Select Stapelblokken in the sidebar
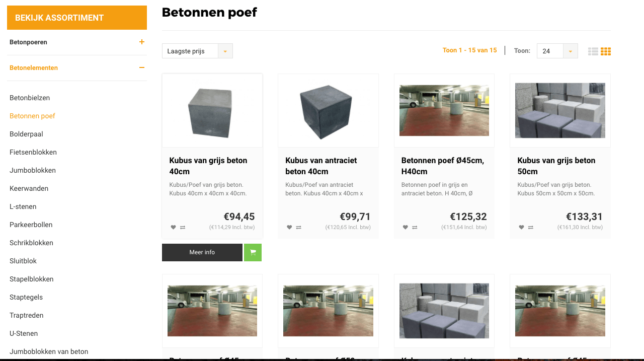This screenshot has height=361, width=644. pyautogui.click(x=32, y=279)
